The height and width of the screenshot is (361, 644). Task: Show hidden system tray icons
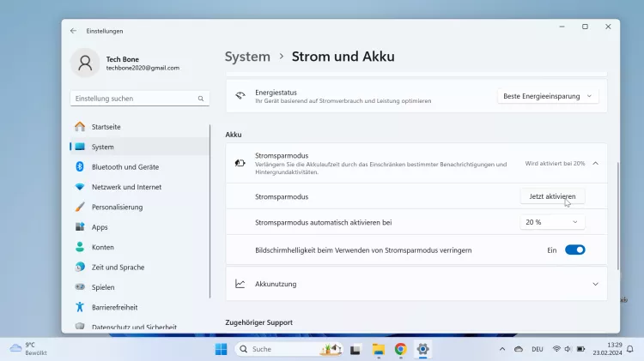click(x=502, y=349)
